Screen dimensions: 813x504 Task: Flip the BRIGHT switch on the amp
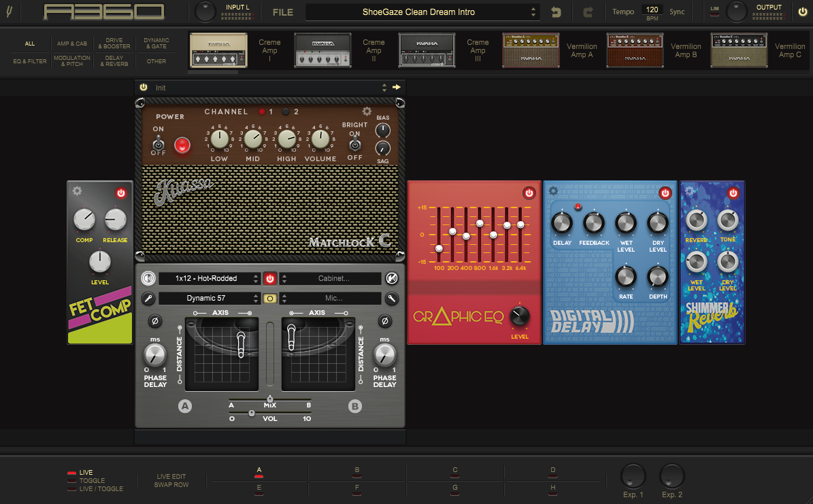tap(354, 144)
